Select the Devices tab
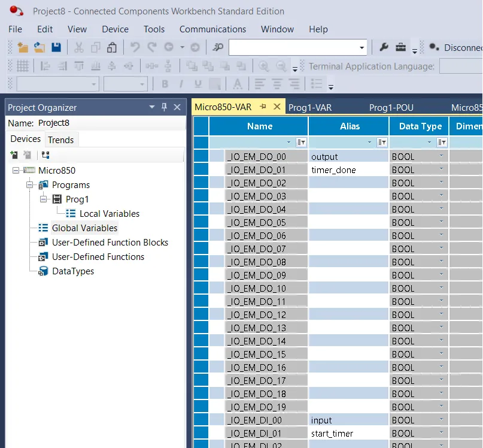The image size is (483, 448). (26, 139)
